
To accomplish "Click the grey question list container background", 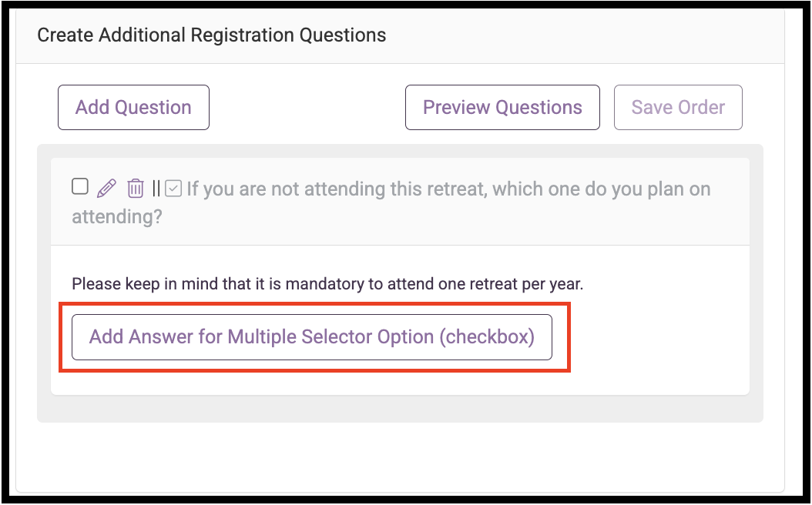I will pos(401,409).
